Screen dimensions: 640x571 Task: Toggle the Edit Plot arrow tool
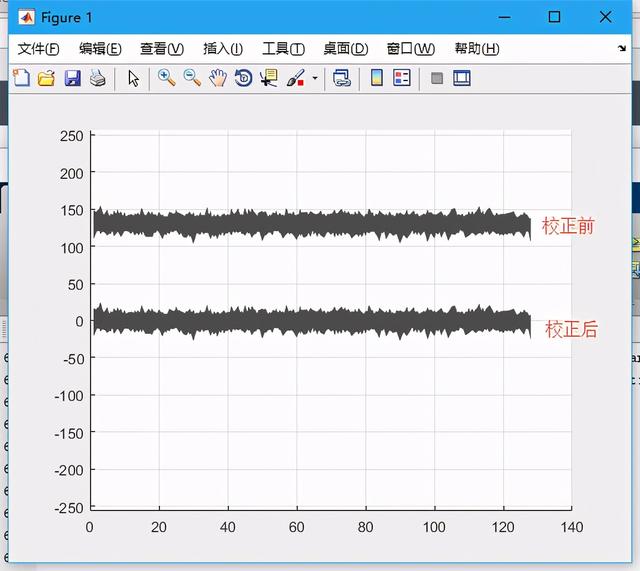[x=133, y=78]
